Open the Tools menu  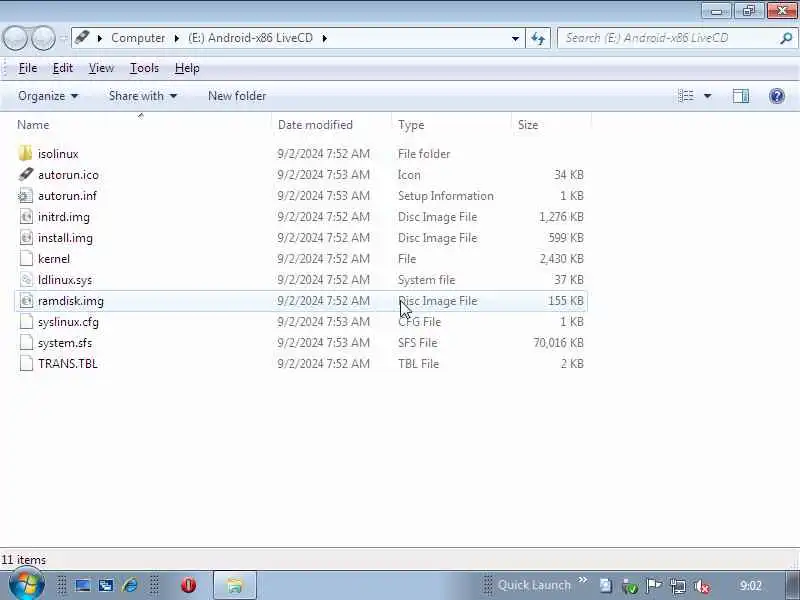(144, 68)
